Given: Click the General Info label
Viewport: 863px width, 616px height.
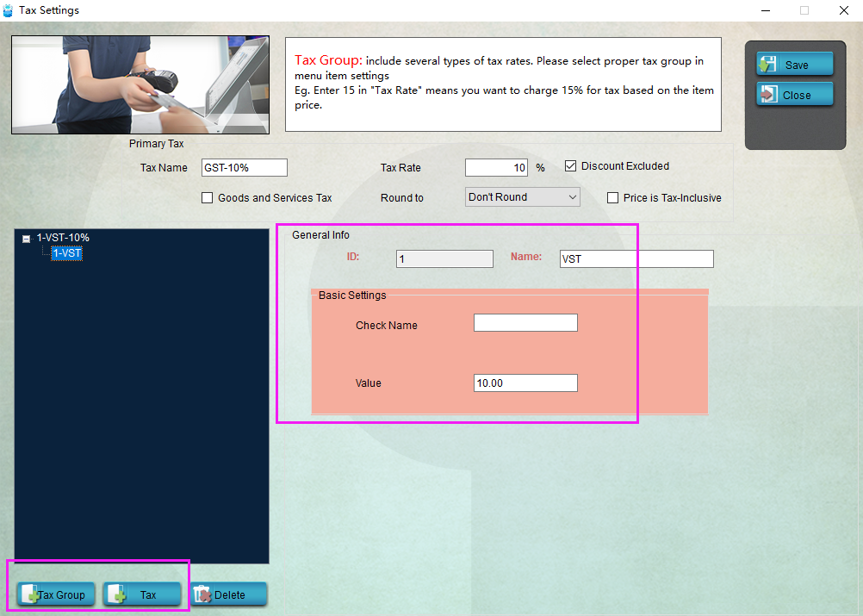Looking at the screenshot, I should tap(320, 235).
